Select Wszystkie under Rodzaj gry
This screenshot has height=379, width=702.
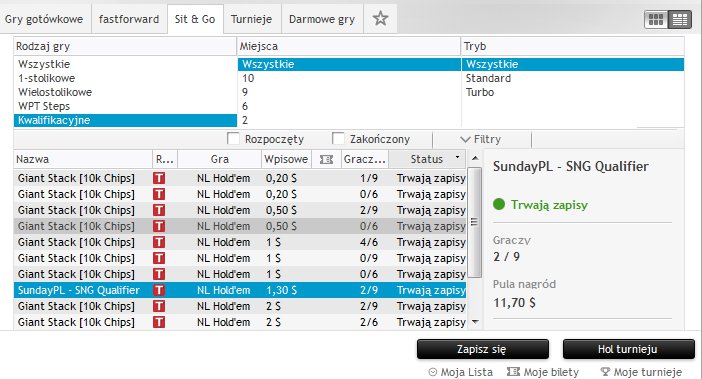[x=125, y=64]
